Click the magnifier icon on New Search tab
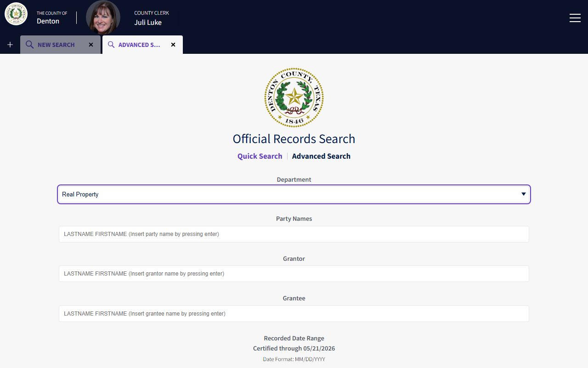Viewport: 588px width, 368px height. (29, 45)
